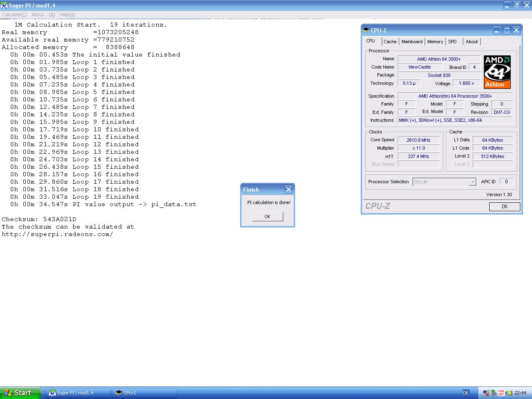The height and width of the screenshot is (399, 532).
Task: Switch to the About tab in CPU-Z
Action: pyautogui.click(x=472, y=42)
